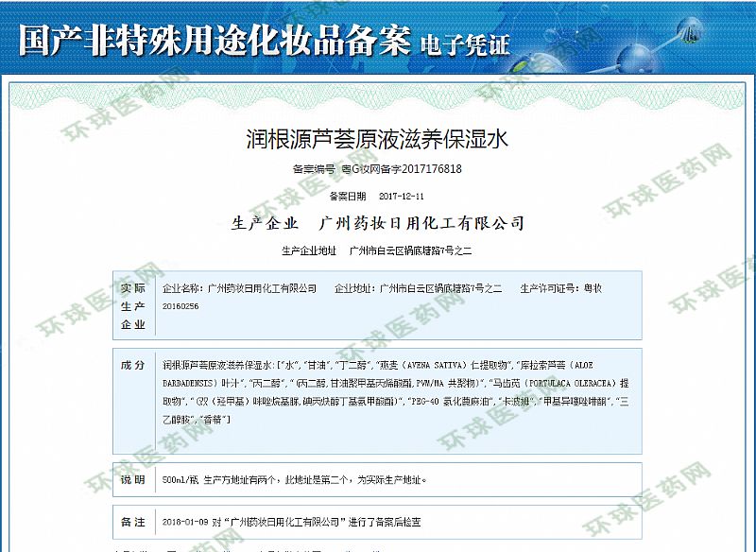Click bold company name 广州药妆日用化工有限公司
The image size is (756, 552).
[422, 224]
